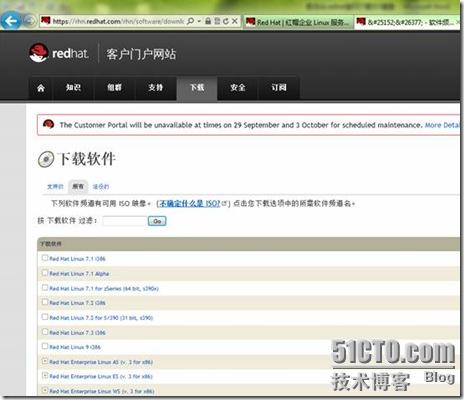Click the search magnifier in the address bar
Screen dimensions: 464x400
[190, 21]
